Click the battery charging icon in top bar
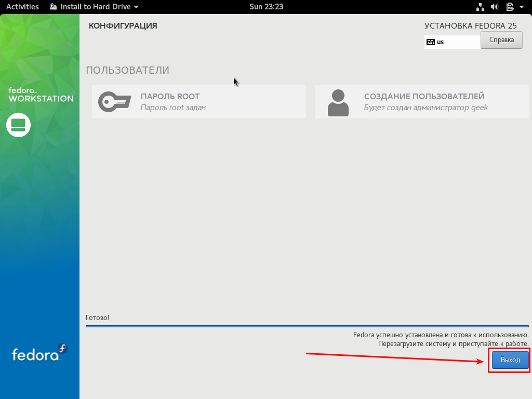The image size is (532, 399). click(x=510, y=7)
